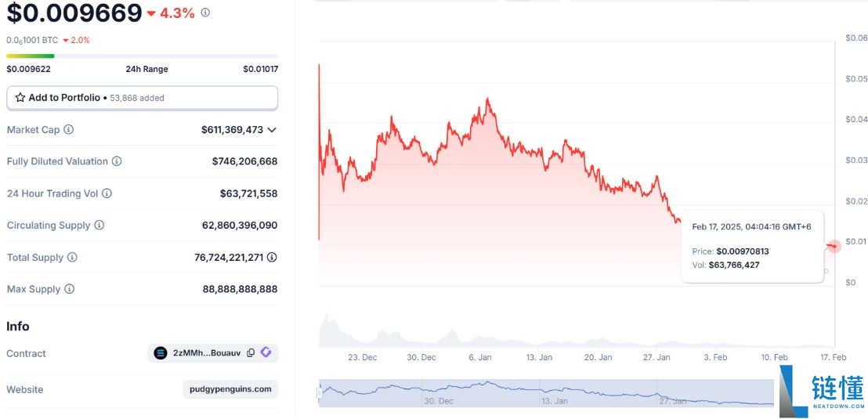The width and height of the screenshot is (868, 419).
Task: Click the info icon next to Total Supply label
Action: tap(72, 258)
